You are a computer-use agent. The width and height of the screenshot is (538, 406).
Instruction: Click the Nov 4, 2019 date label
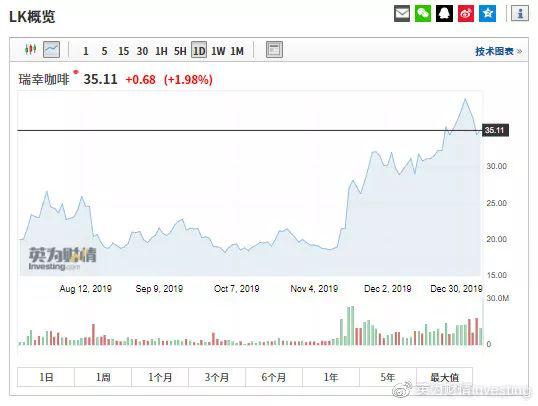click(314, 289)
